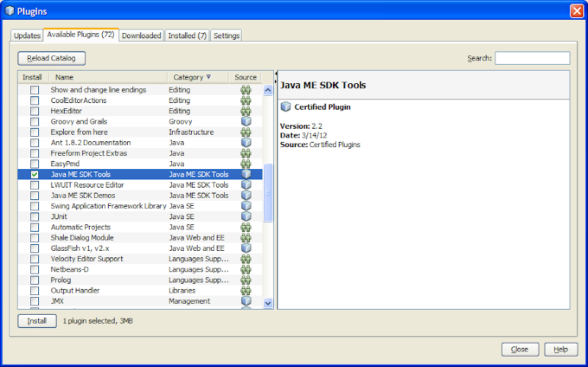Click the source icon for Automatic Projects

point(245,227)
